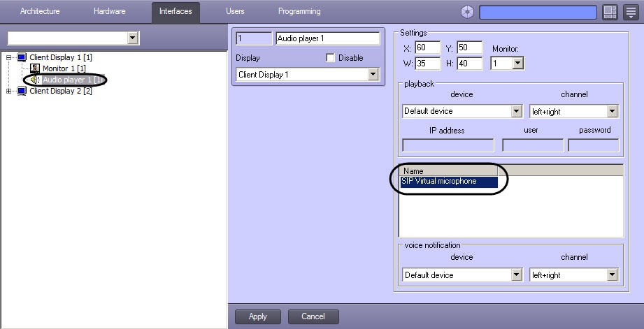Click the W width field

(x=427, y=64)
